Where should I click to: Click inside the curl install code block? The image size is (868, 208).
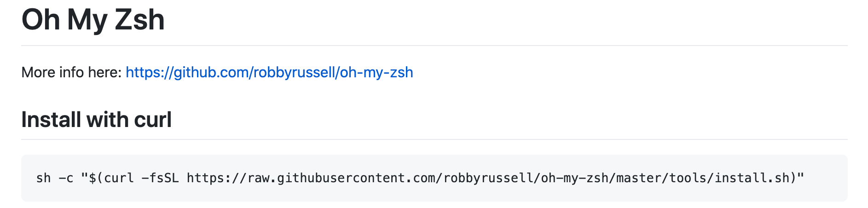(x=434, y=178)
